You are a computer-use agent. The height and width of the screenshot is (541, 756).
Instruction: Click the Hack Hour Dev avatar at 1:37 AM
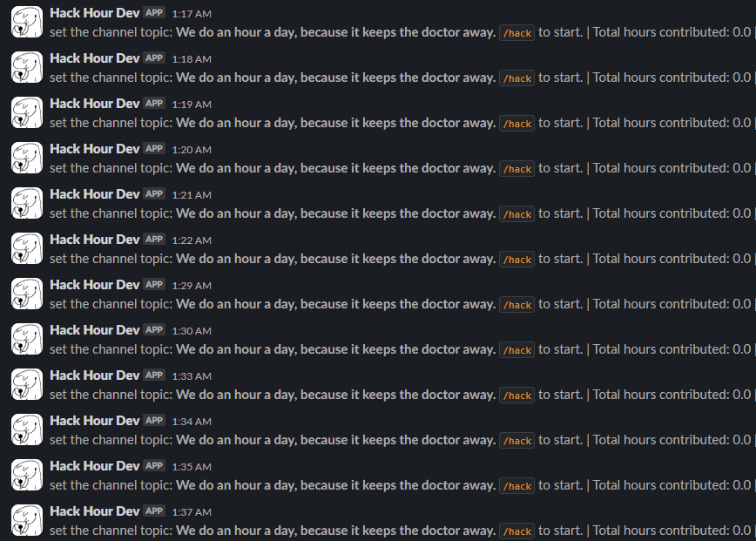(x=27, y=521)
